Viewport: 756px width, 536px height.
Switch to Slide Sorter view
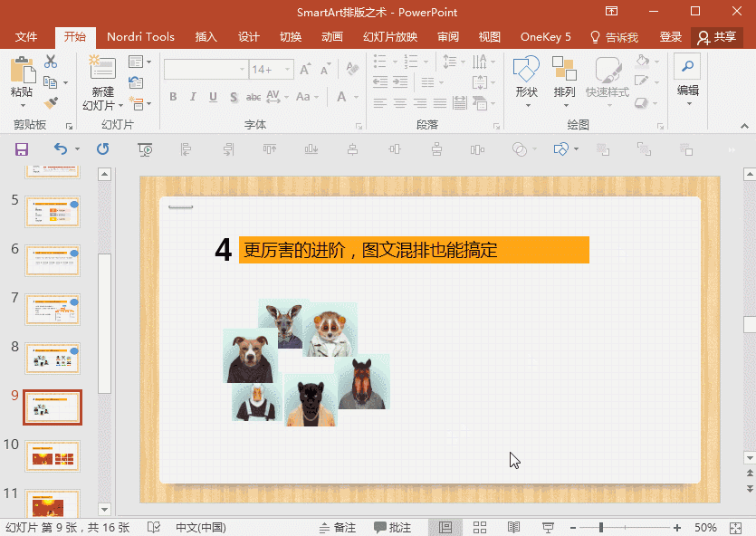click(479, 528)
